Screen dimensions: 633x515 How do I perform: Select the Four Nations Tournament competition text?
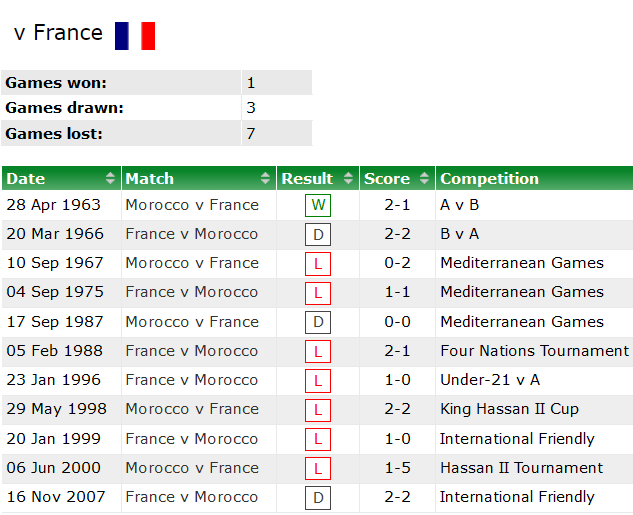pyautogui.click(x=534, y=351)
